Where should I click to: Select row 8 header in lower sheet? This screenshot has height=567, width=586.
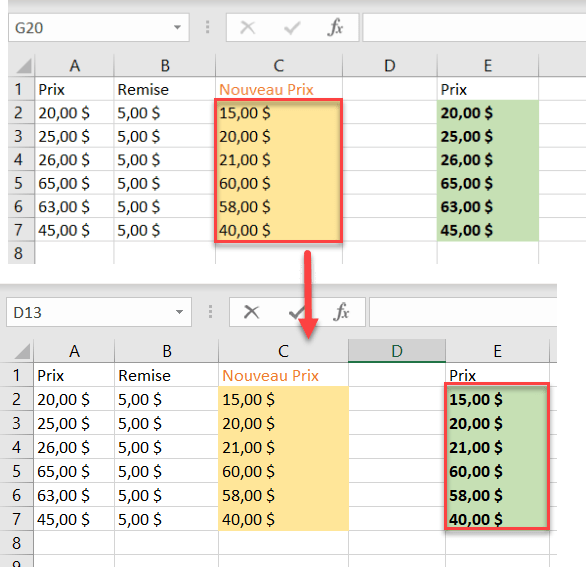[x=16, y=543]
